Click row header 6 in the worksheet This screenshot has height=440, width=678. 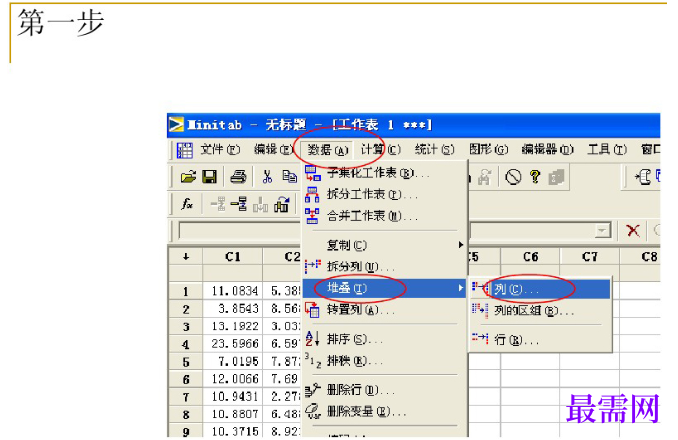pos(186,379)
